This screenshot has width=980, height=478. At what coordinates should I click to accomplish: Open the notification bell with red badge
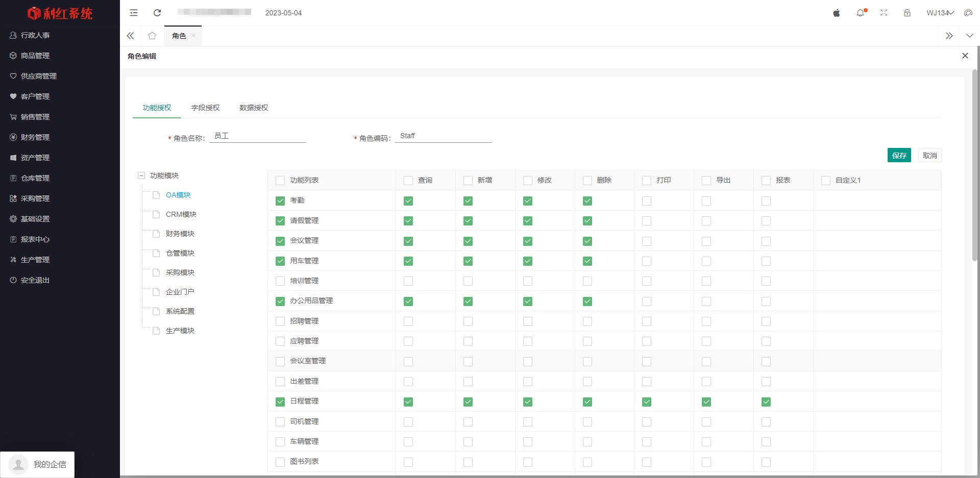(x=861, y=13)
